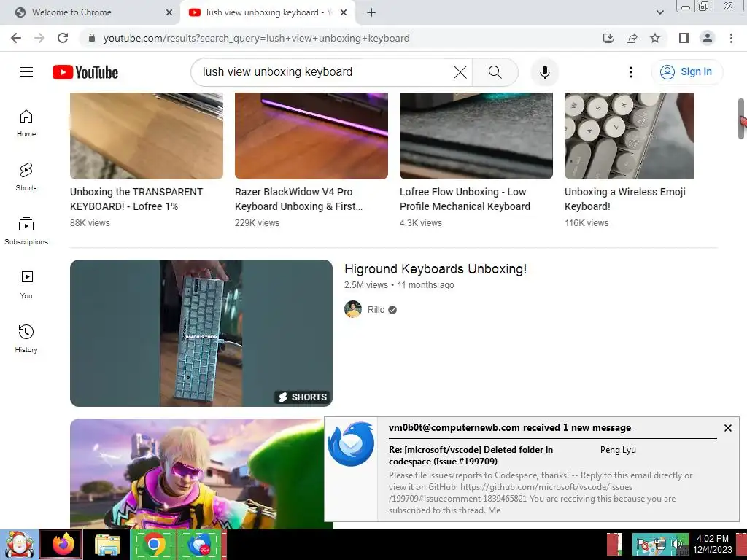Open Home in the YouTube sidebar
Screen dimensions: 747x560
click(x=26, y=123)
